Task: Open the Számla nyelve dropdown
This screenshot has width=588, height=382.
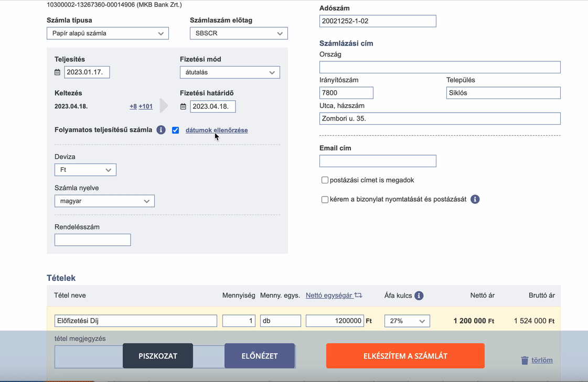Action: pos(104,201)
